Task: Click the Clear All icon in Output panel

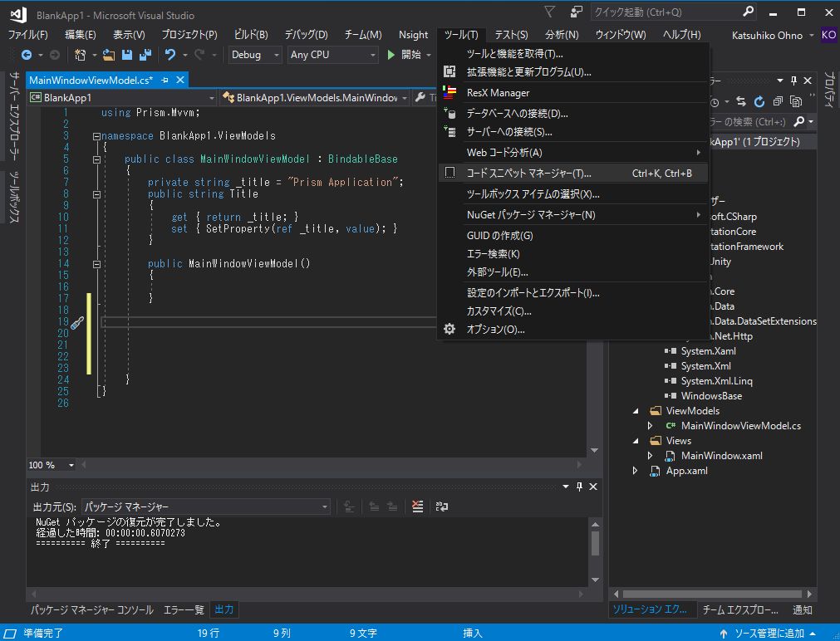Action: 417,506
